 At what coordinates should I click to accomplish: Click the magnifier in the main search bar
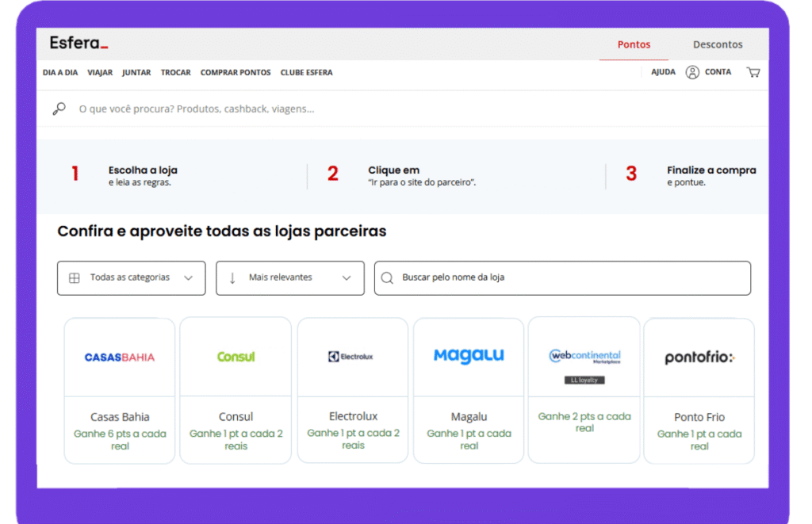point(59,109)
